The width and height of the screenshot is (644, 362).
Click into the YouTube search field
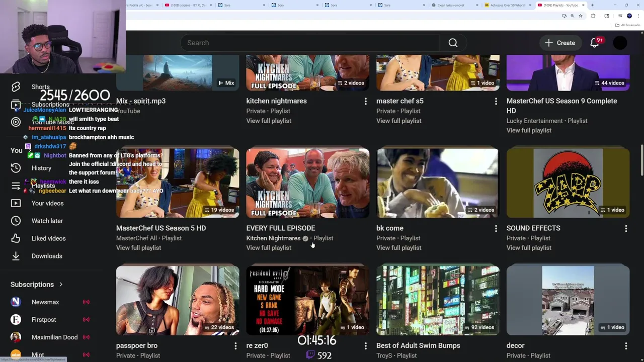click(309, 43)
